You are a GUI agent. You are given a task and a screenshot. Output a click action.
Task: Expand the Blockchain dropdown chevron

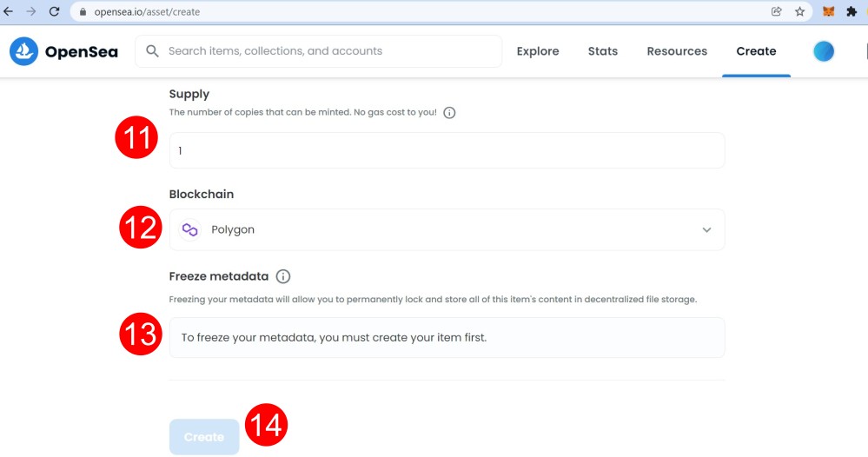point(707,230)
